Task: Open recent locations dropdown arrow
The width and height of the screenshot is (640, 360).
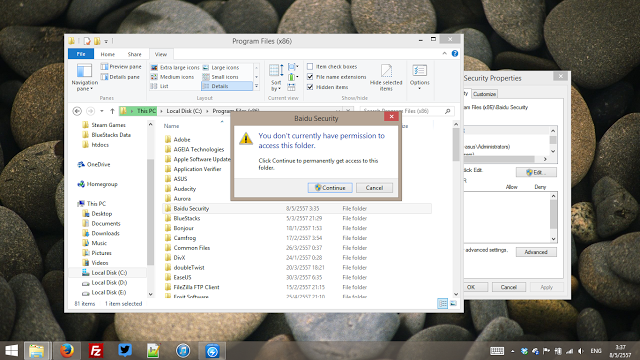Action: 102,111
